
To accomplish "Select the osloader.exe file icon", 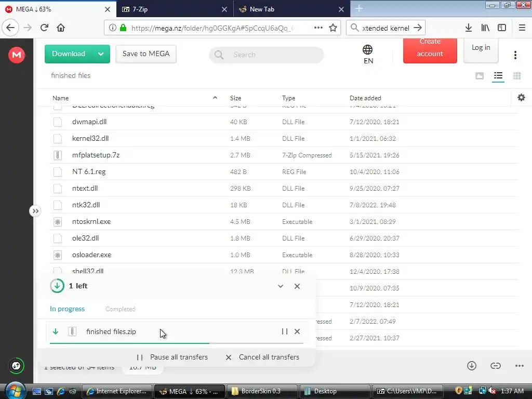I will click(58, 255).
